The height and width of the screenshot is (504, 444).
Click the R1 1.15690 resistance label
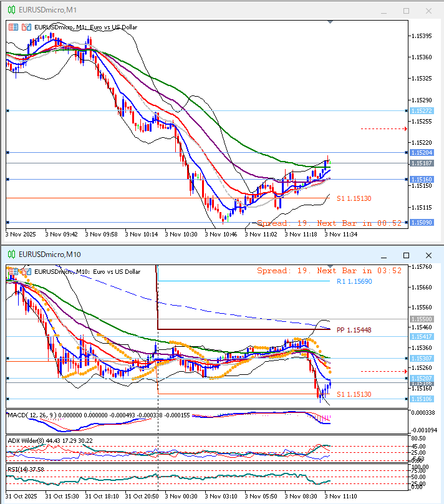(354, 281)
